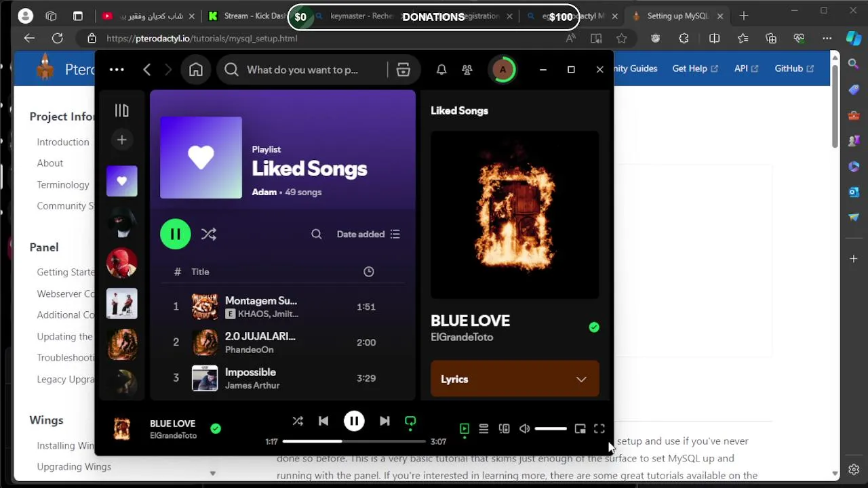Open Get Help link on Pterodactyl
The width and height of the screenshot is (868, 488).
694,68
